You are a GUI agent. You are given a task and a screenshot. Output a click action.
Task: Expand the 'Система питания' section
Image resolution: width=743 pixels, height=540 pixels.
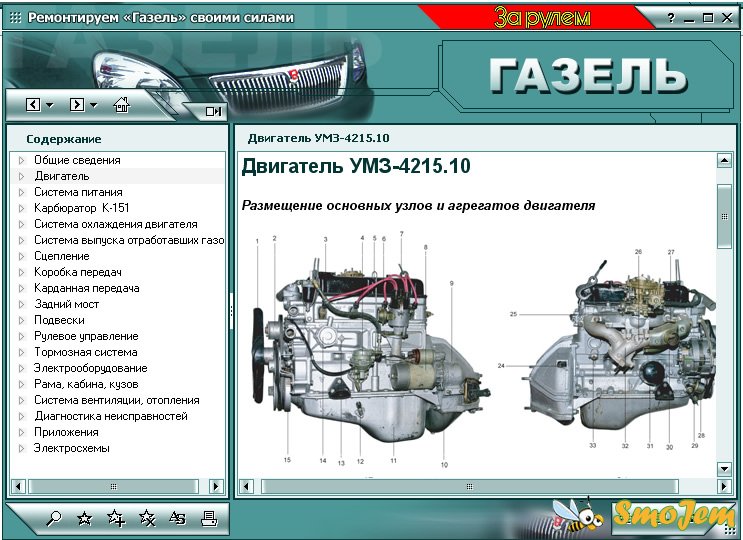point(21,192)
